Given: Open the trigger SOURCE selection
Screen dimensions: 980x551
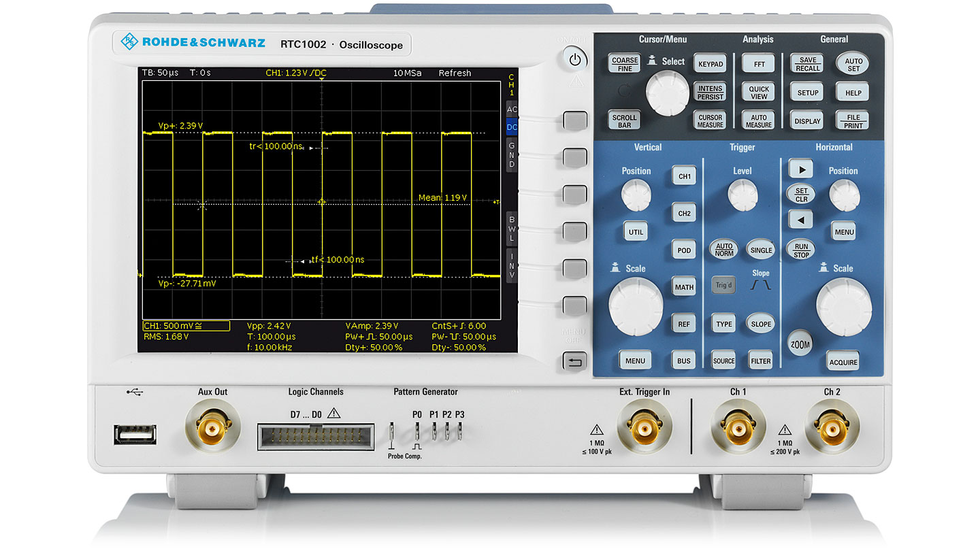Looking at the screenshot, I should [723, 360].
